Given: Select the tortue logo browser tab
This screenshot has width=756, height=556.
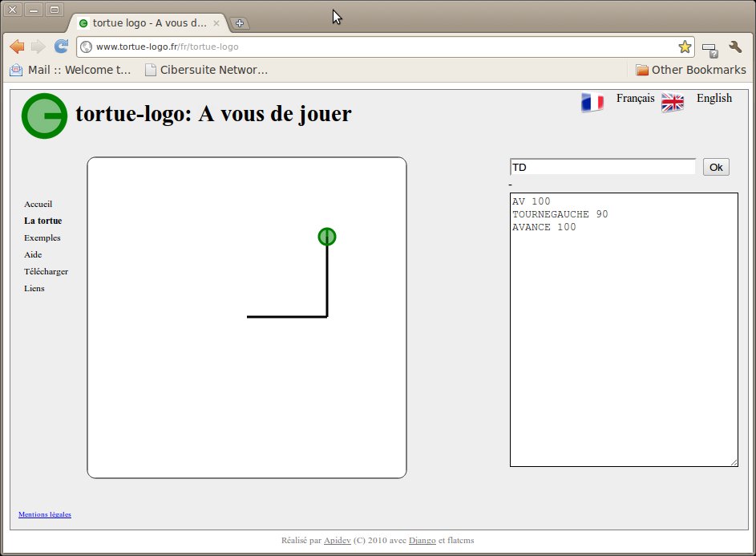Looking at the screenshot, I should click(149, 23).
